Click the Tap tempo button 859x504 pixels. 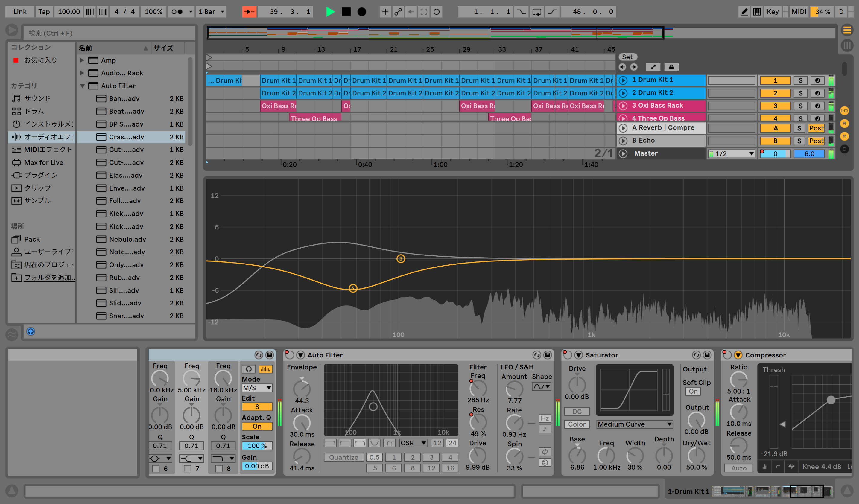[44, 12]
